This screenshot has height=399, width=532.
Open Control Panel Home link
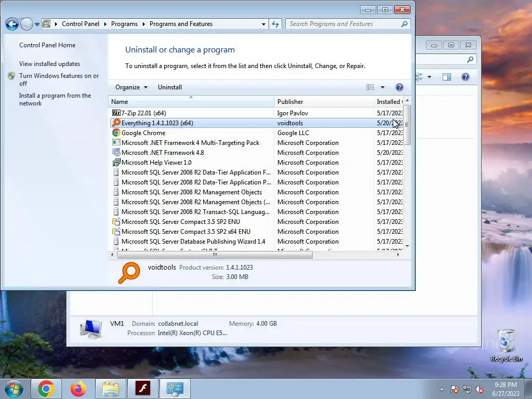tap(47, 45)
